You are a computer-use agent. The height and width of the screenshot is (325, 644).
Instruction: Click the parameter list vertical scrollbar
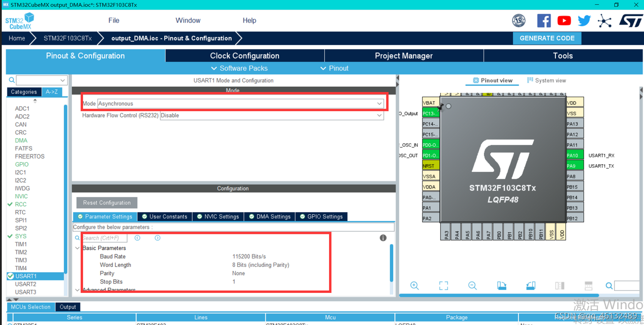(x=392, y=263)
